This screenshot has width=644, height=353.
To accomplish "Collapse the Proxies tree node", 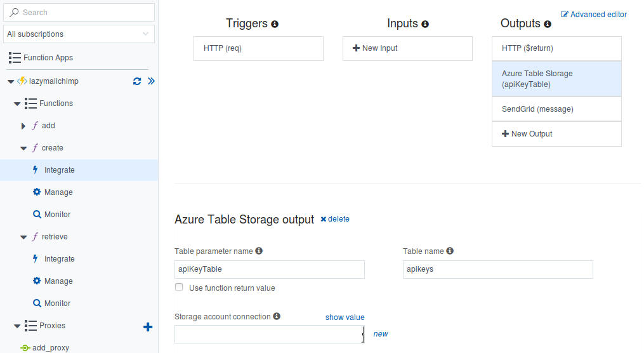I will (17, 326).
